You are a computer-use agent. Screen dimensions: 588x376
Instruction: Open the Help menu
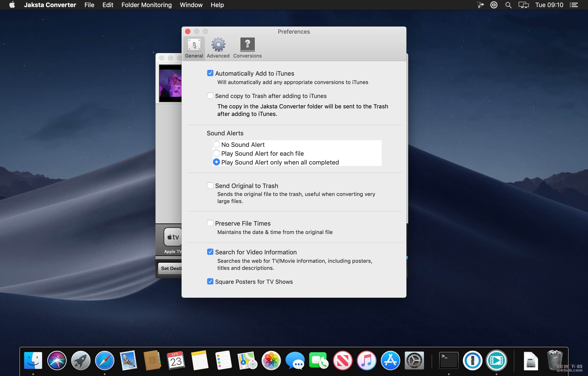[x=217, y=5]
